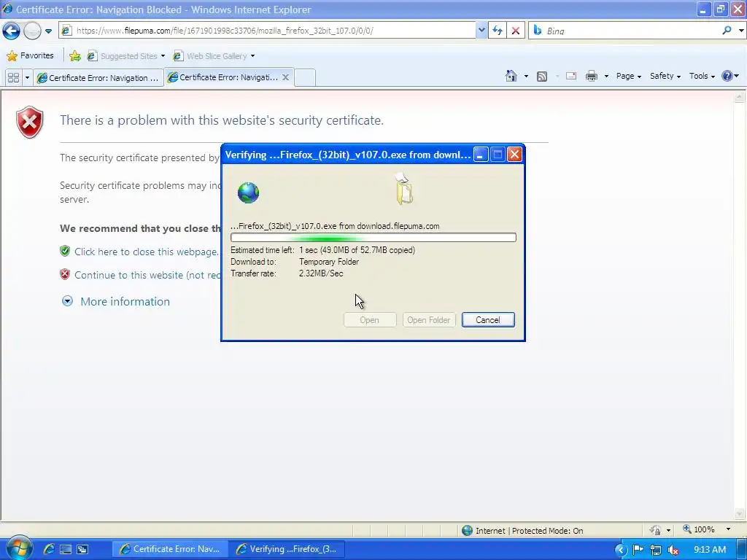Click 'Continue to this website' link
Viewport: 747px width, 560px height.
[x=147, y=275]
